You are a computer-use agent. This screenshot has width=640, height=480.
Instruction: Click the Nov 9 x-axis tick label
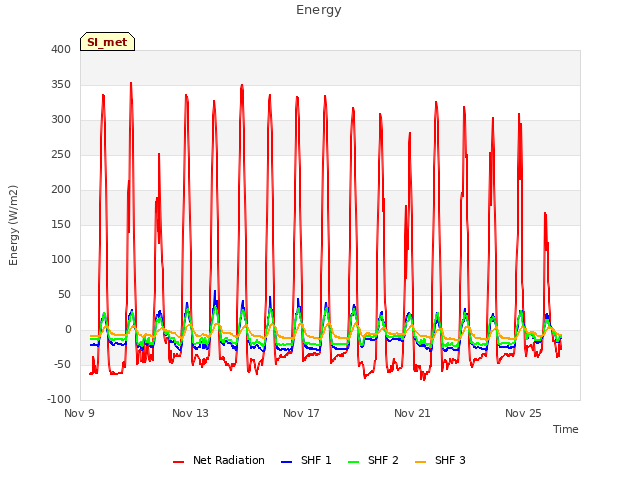80,413
